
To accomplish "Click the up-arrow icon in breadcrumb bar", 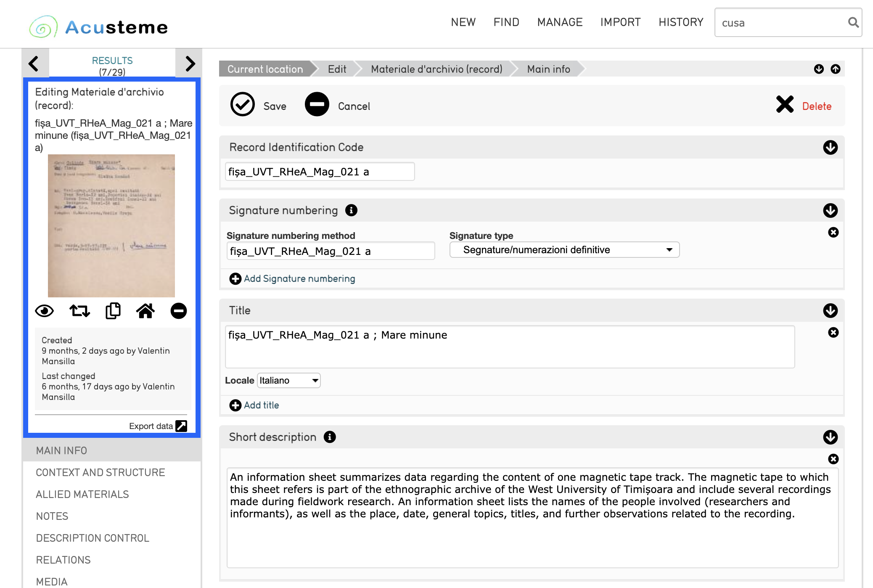I will tap(836, 69).
